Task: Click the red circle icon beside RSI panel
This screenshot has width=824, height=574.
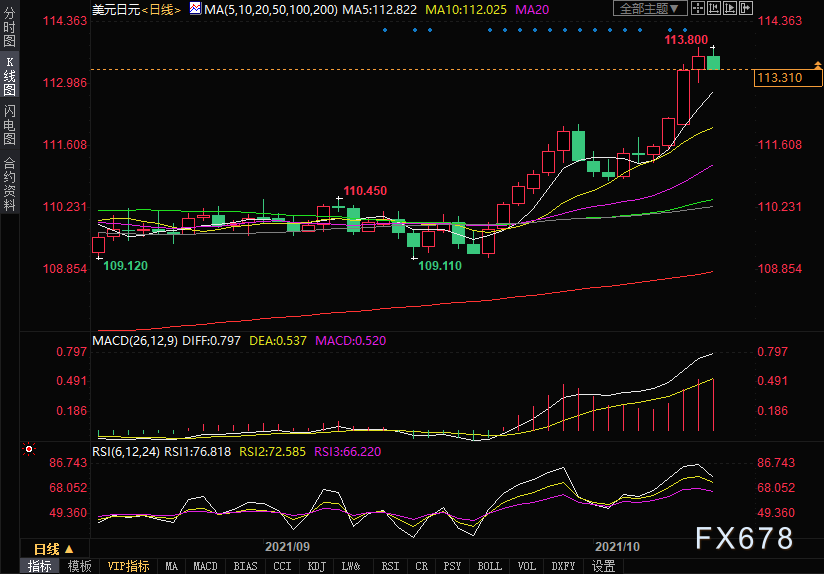Action: coord(29,450)
